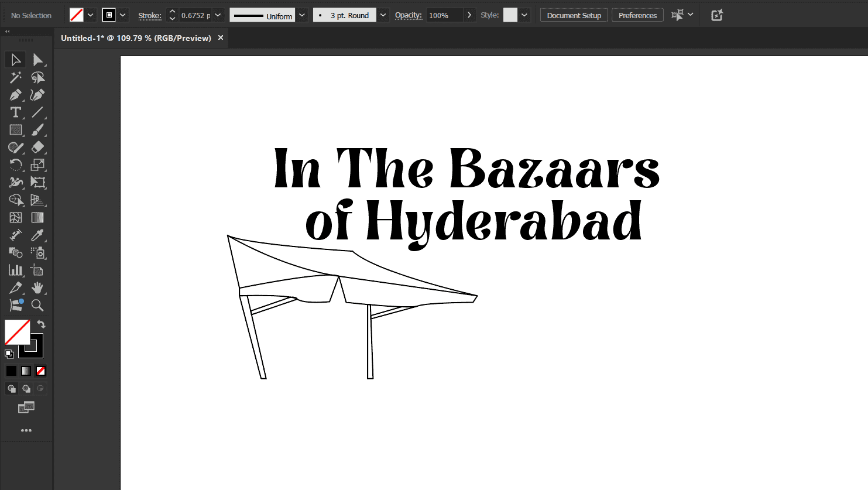Select the Curvature tool
This screenshot has height=490, width=868.
[37, 95]
